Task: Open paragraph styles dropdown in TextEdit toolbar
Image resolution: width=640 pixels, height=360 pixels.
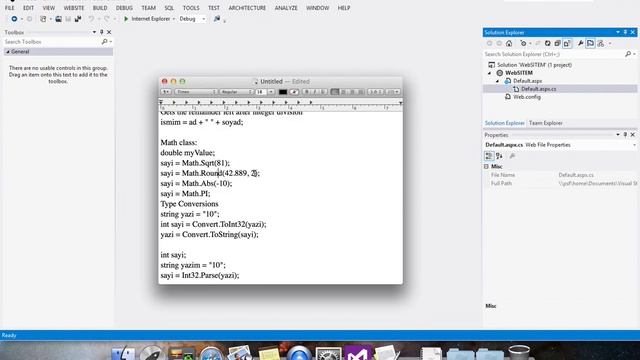Action: pyautogui.click(x=166, y=92)
